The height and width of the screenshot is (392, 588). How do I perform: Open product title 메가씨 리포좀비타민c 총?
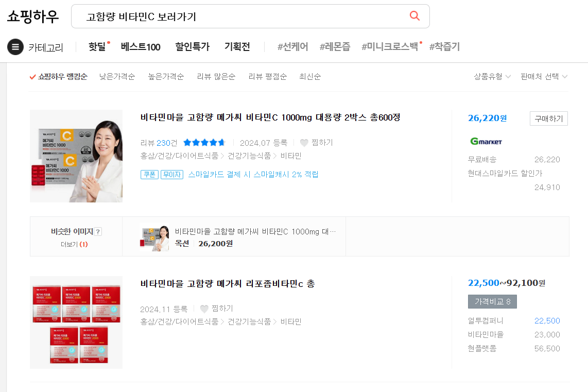tap(227, 284)
